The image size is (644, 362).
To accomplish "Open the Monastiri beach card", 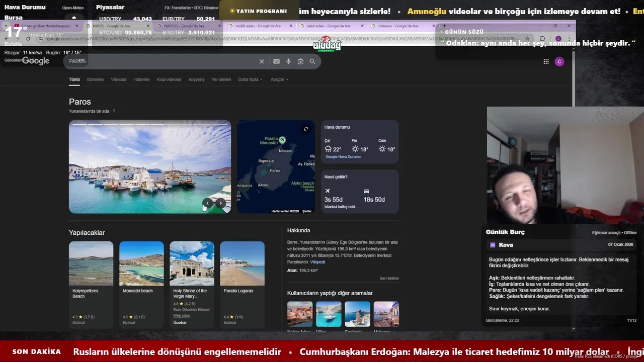I will coord(141,284).
